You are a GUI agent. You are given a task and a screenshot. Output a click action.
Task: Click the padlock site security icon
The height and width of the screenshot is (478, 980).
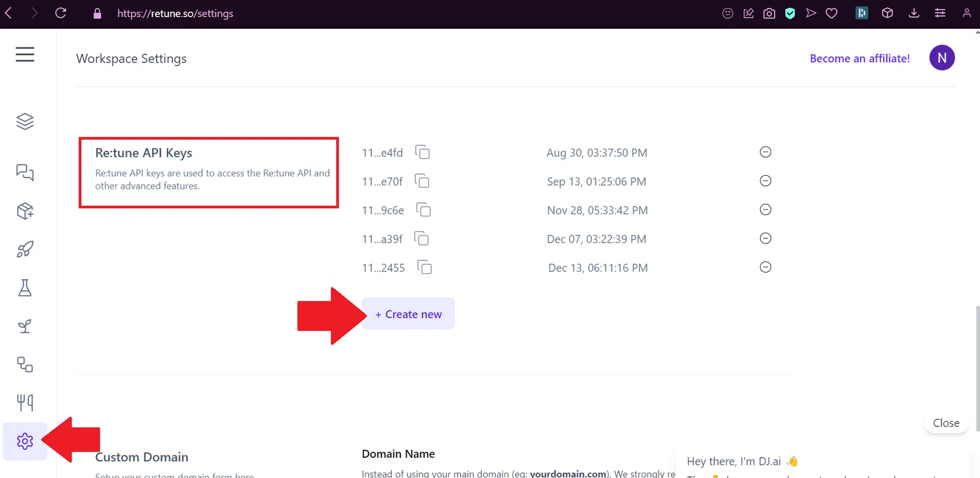(x=97, y=13)
